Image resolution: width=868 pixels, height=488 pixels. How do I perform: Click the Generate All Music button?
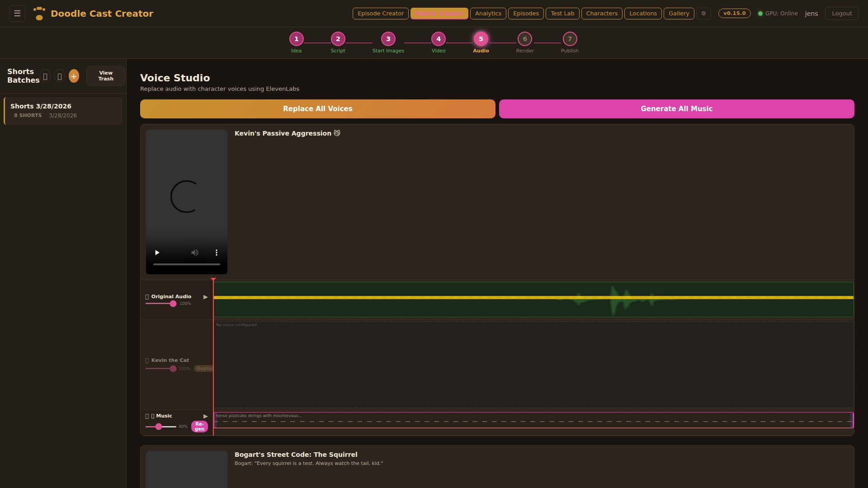point(676,108)
